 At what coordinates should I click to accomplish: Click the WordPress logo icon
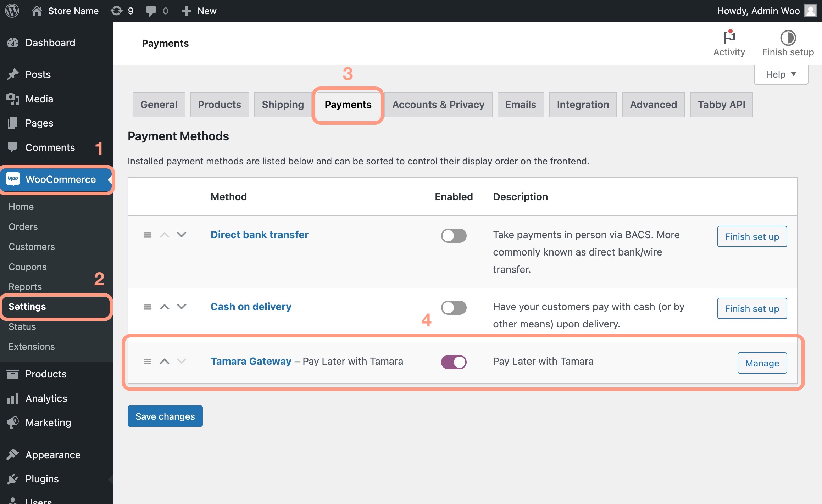click(12, 11)
